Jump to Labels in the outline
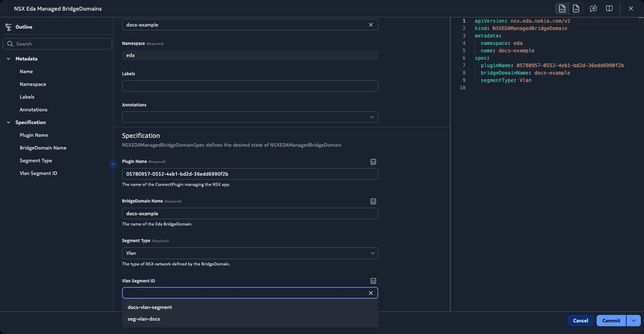This screenshot has width=644, height=334. coord(27,97)
